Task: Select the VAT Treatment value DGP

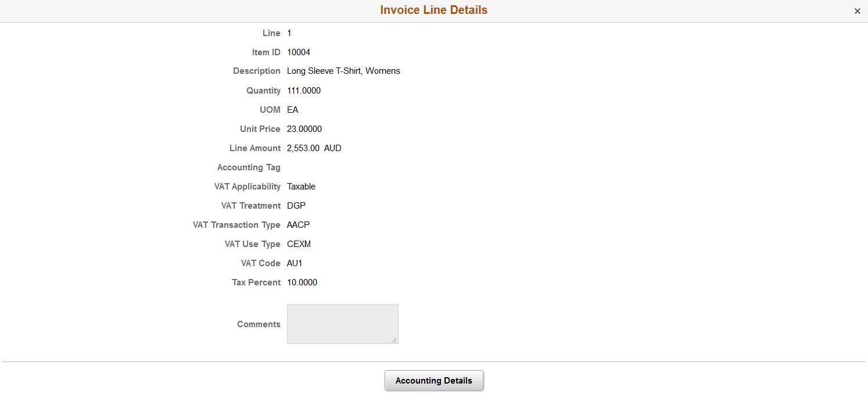Action: point(296,205)
